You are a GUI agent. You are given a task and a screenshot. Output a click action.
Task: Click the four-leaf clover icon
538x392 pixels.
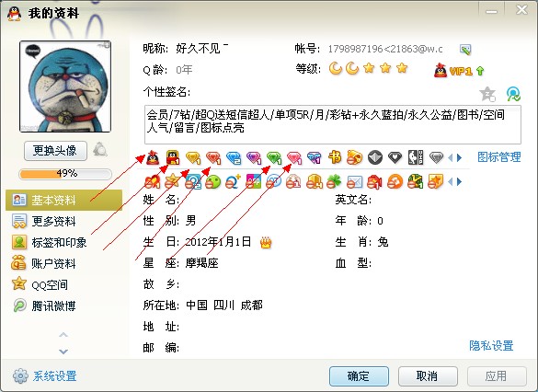pos(334,181)
